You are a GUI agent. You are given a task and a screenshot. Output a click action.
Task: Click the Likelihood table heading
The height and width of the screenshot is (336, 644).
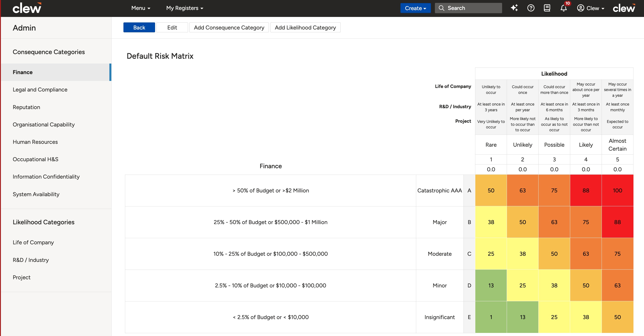point(554,74)
